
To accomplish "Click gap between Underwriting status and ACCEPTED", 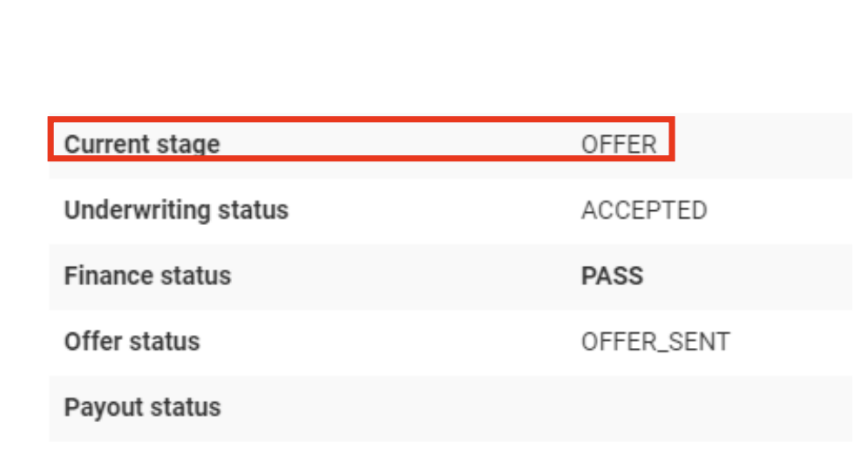I will tap(436, 210).
